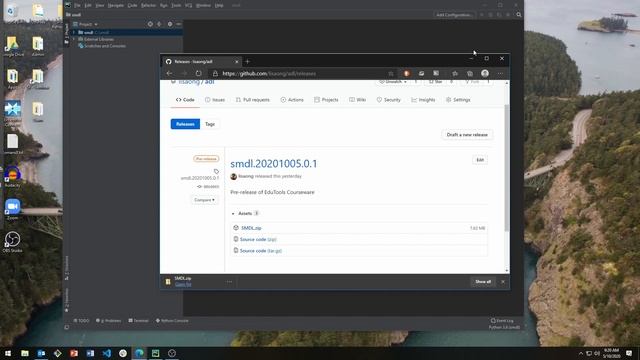Add this page to favorites
Image resolution: width=640 pixels, height=360 pixels.
[391, 73]
